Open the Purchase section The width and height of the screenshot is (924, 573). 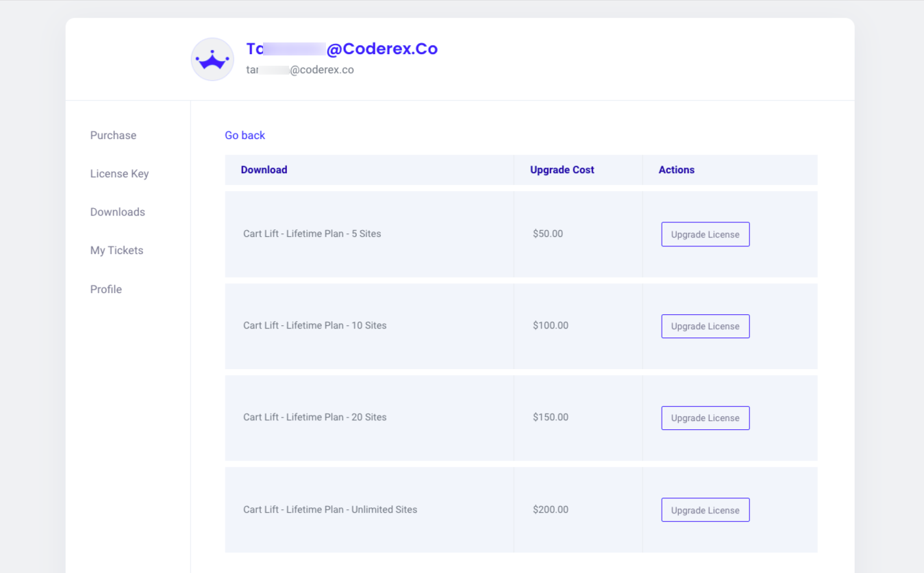[113, 136]
